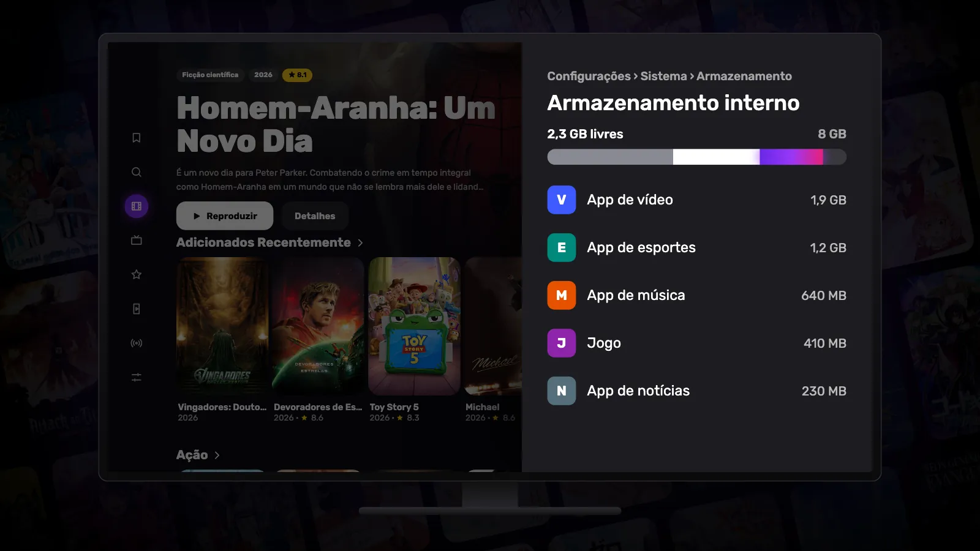The width and height of the screenshot is (980, 551).
Task: Open App de notícias storage entry
Action: [697, 391]
